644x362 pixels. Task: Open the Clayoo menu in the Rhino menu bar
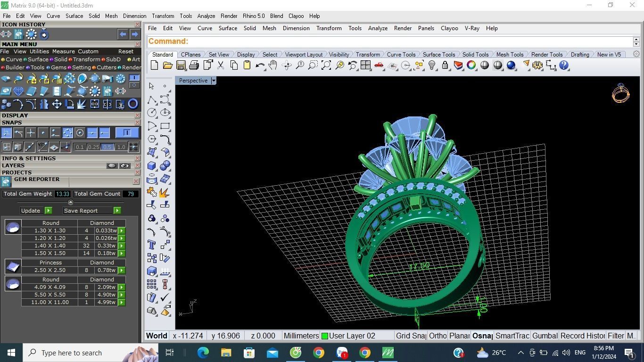point(449,28)
